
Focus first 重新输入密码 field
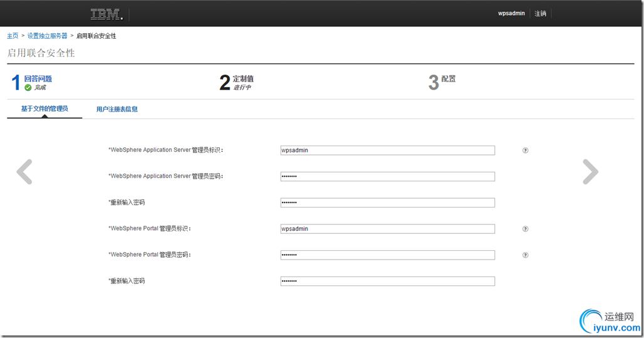click(387, 203)
